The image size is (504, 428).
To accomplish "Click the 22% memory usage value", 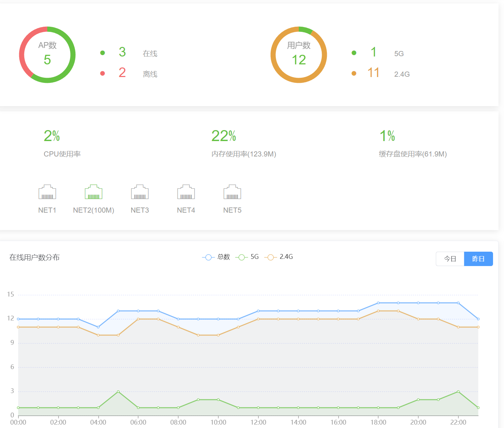I will point(224,136).
